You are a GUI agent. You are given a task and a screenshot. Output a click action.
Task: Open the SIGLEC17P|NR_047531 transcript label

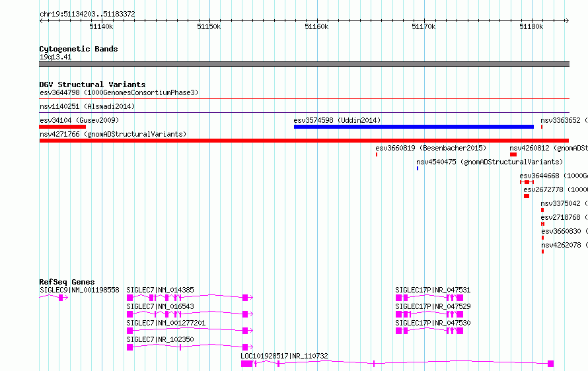pos(433,290)
